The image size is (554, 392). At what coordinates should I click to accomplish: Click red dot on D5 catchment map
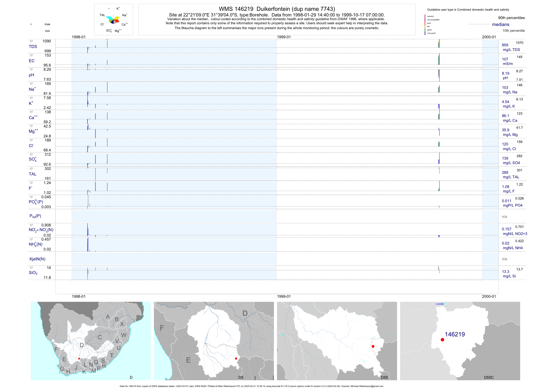coord(236,358)
